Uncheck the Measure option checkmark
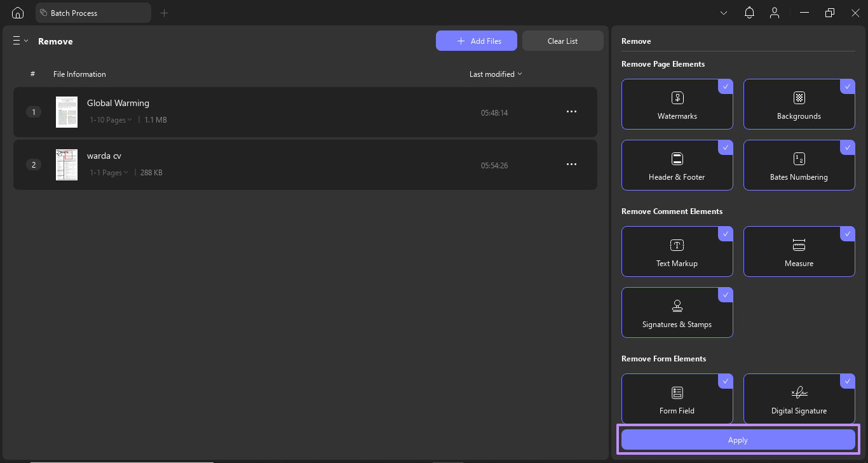 tap(848, 234)
